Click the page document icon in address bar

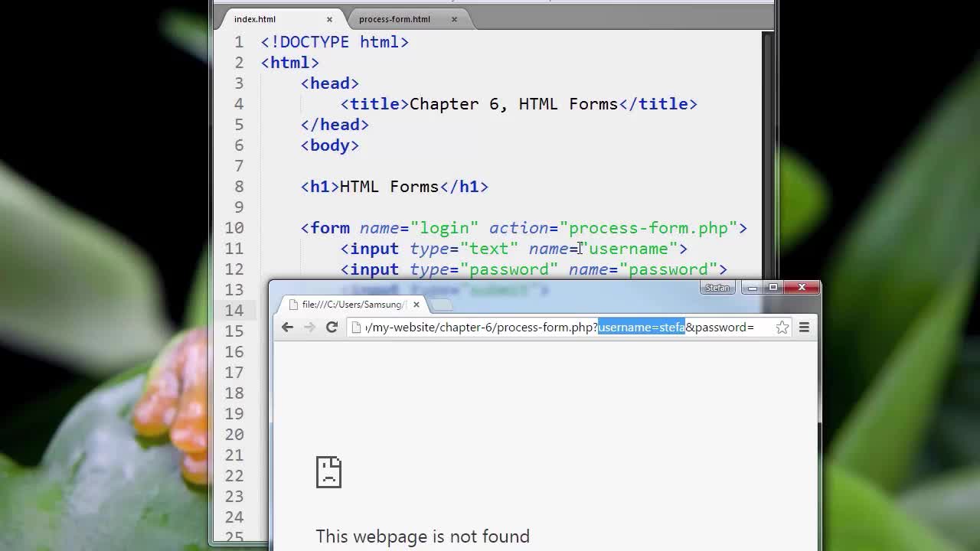[356, 328]
